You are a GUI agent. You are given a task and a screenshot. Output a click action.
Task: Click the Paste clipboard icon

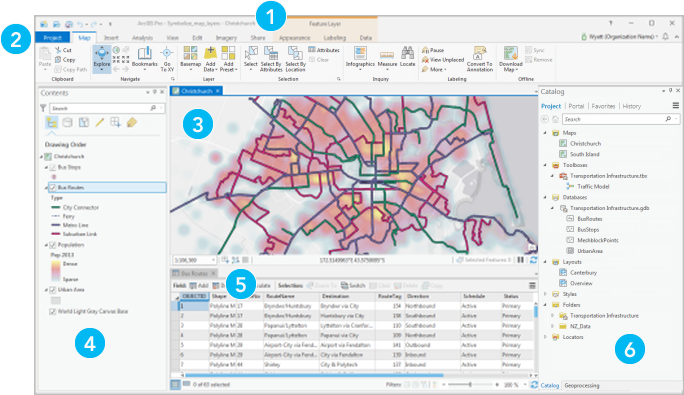[45, 54]
